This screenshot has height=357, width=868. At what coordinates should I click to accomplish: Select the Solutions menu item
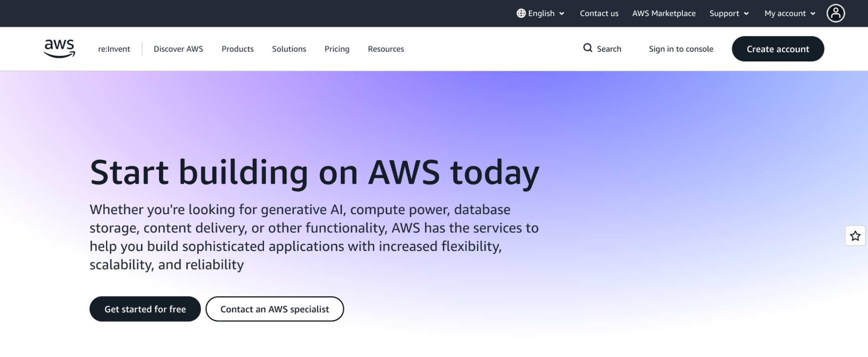(x=289, y=49)
